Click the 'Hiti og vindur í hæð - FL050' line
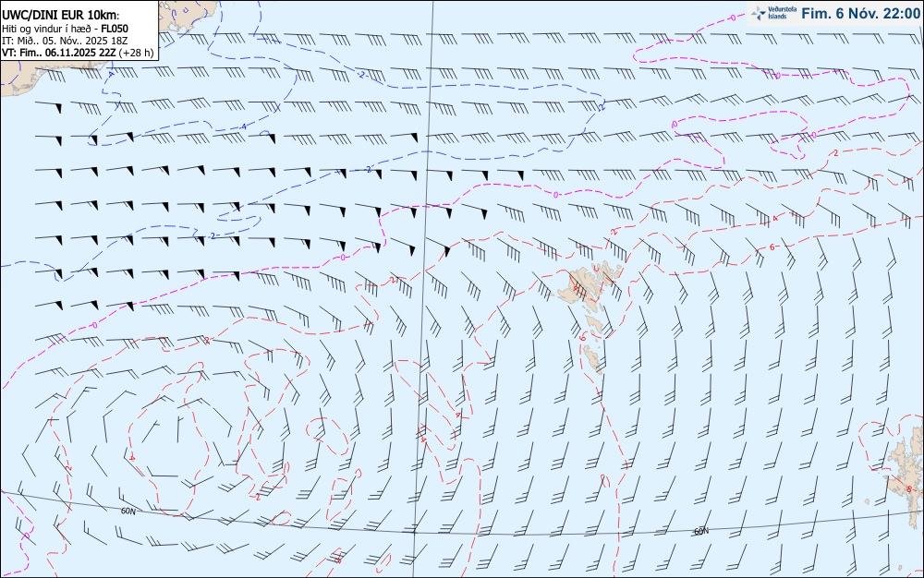The height and width of the screenshot is (578, 924). (65, 29)
